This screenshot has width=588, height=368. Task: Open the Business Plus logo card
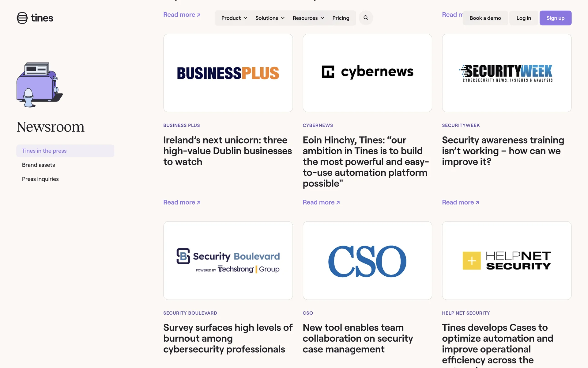[228, 73]
